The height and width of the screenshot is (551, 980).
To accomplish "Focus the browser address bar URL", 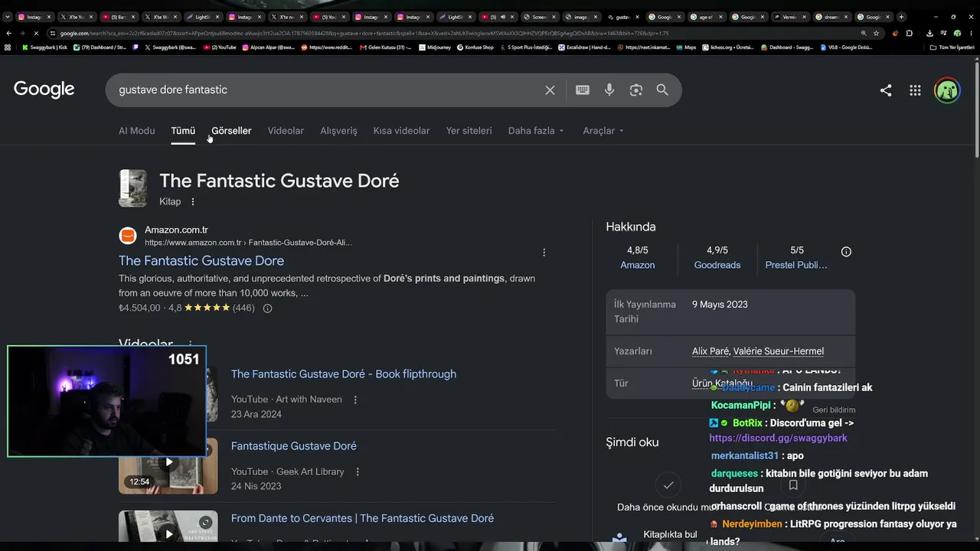I will (452, 34).
